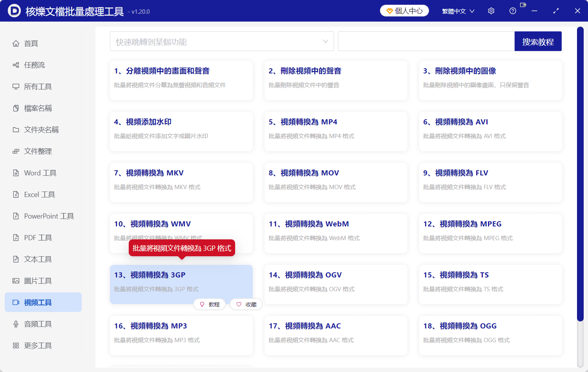Click the workflow icon beside 任務流

(16, 65)
